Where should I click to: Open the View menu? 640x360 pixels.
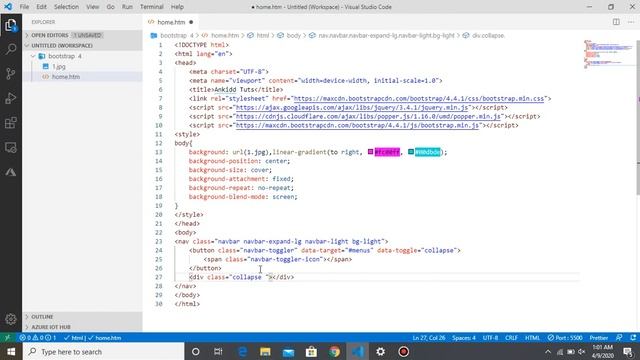(93, 7)
